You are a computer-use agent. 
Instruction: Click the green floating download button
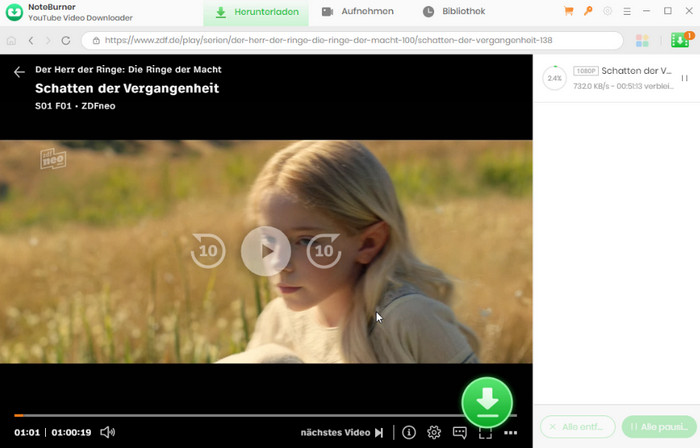pos(487,402)
